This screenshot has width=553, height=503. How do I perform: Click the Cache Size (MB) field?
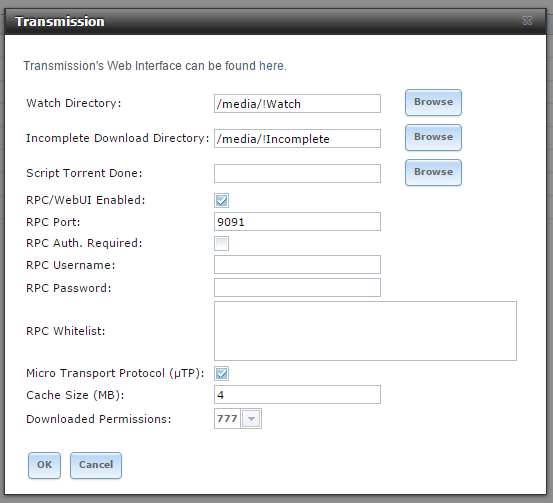(297, 394)
